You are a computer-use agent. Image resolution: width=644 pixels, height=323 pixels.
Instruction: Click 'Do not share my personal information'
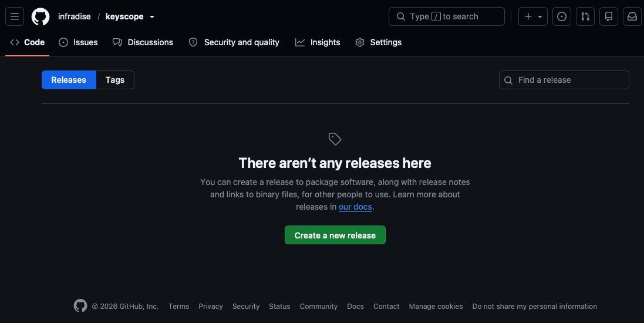click(535, 306)
